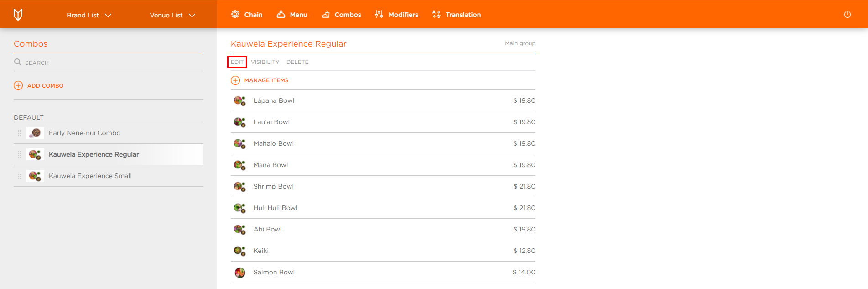Select Kauwela Experience Small in the list
The image size is (868, 289).
pos(109,176)
